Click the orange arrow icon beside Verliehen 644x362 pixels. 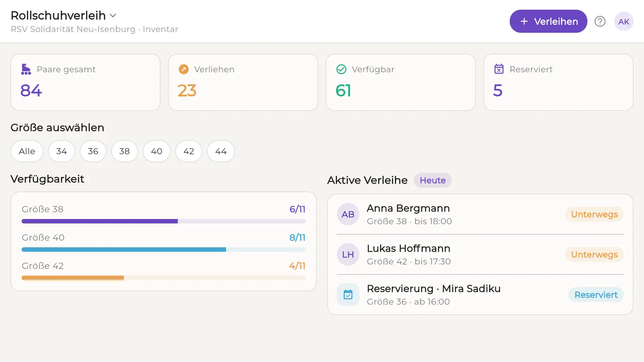pos(184,69)
